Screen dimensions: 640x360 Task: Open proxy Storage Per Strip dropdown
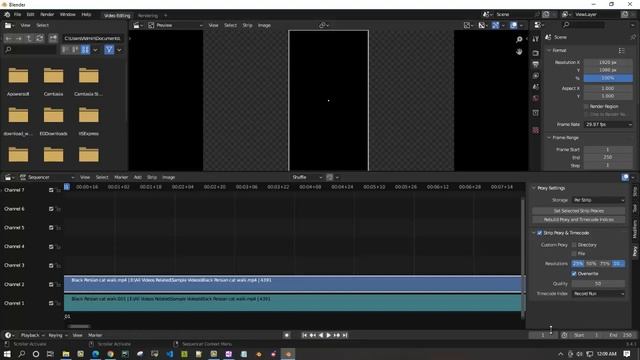coord(598,200)
